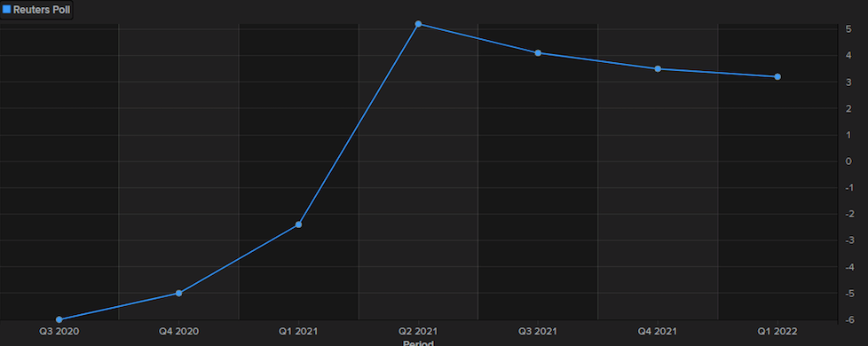Click the Q3 2021 x-axis label
Image resolution: width=868 pixels, height=346 pixels.
coord(538,332)
